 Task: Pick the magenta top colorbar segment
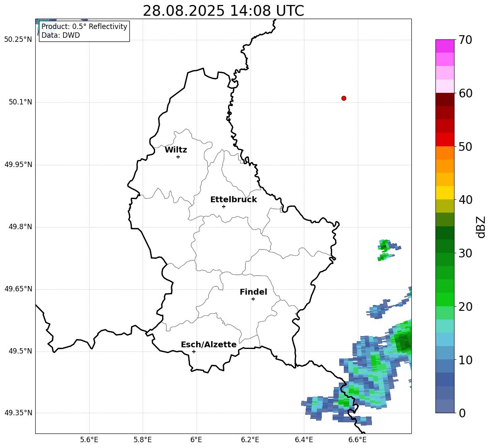click(445, 46)
